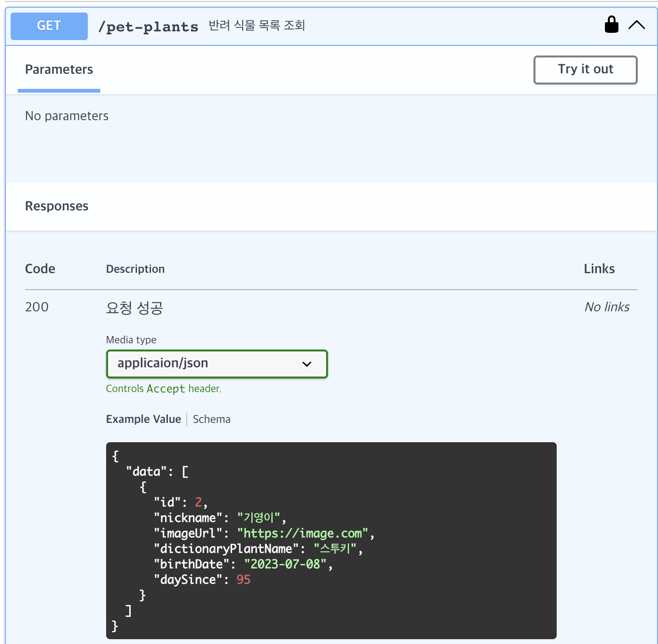
Task: Click the 200 response code
Action: coord(37,307)
